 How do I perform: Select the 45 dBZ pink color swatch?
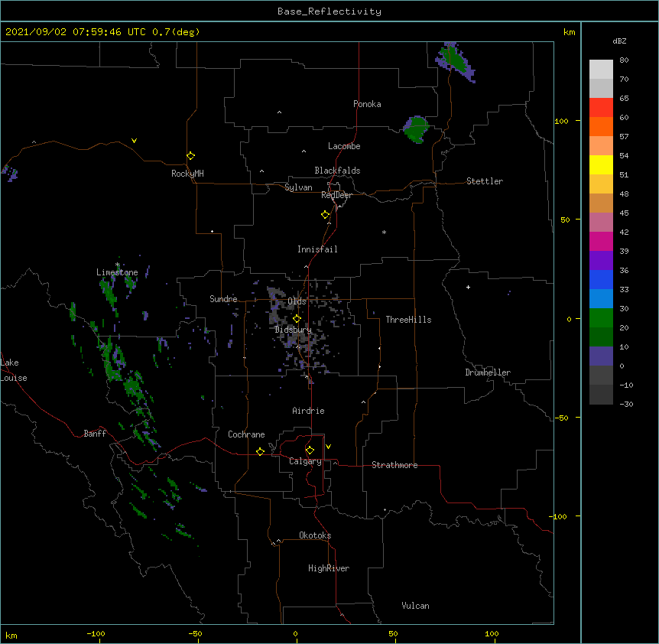tap(601, 222)
